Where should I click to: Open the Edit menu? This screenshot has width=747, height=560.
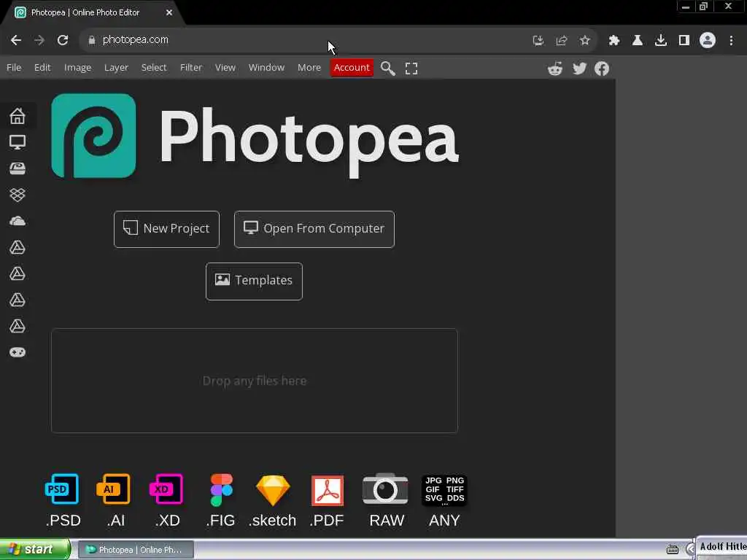(42, 68)
